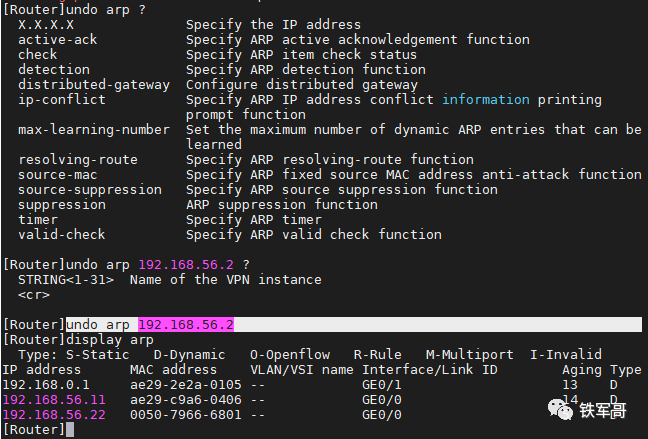Screen dimensions: 648x439
Task: Click the '<cr>' option line
Action: (x=34, y=295)
